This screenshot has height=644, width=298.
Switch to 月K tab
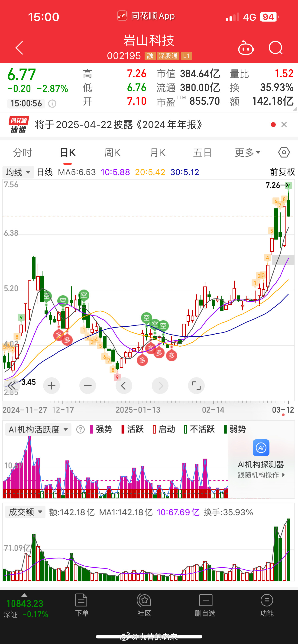pos(158,153)
